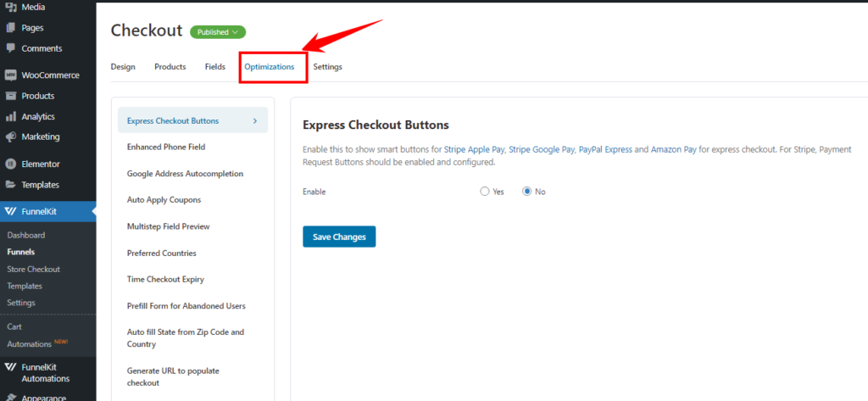The height and width of the screenshot is (401, 868).
Task: Select Preferred Countries option
Action: coord(162,253)
